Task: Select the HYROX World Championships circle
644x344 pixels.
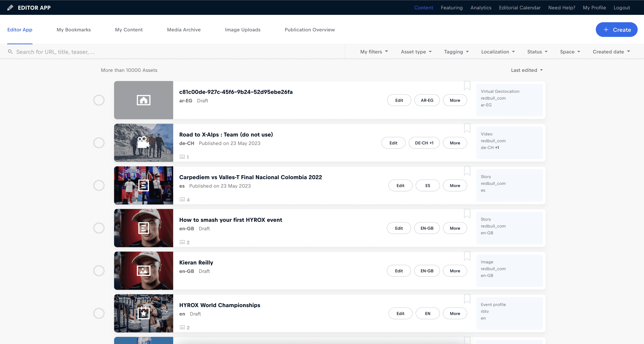Action: pos(99,313)
